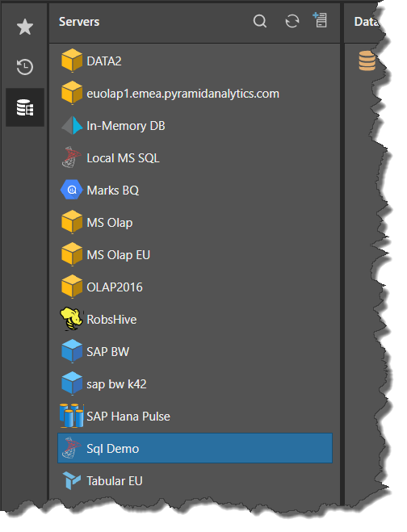Image resolution: width=407 pixels, height=532 pixels.
Task: Open the Recent history tab
Action: (25, 66)
